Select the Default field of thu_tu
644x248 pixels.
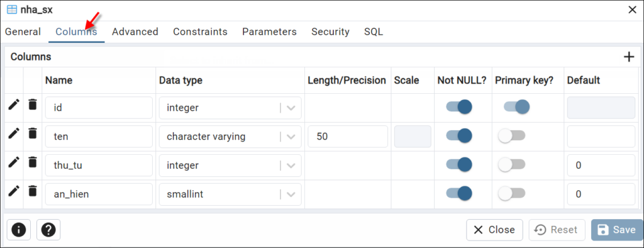pos(601,166)
